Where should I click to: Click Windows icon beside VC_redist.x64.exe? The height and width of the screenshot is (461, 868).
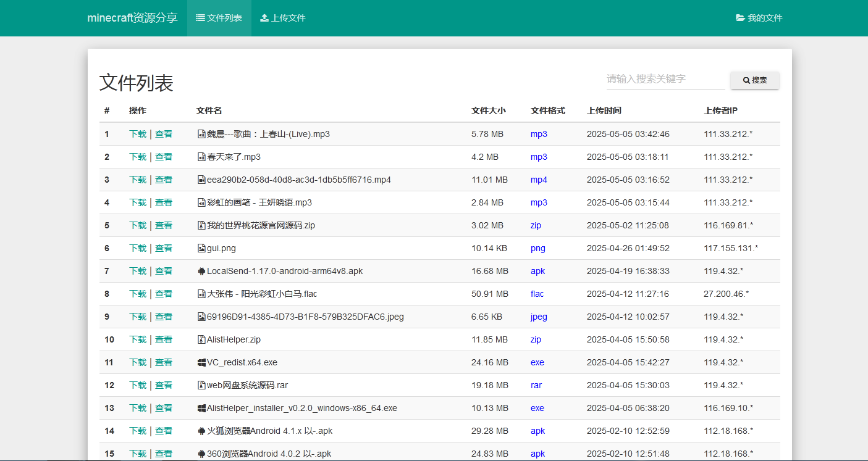coord(201,362)
